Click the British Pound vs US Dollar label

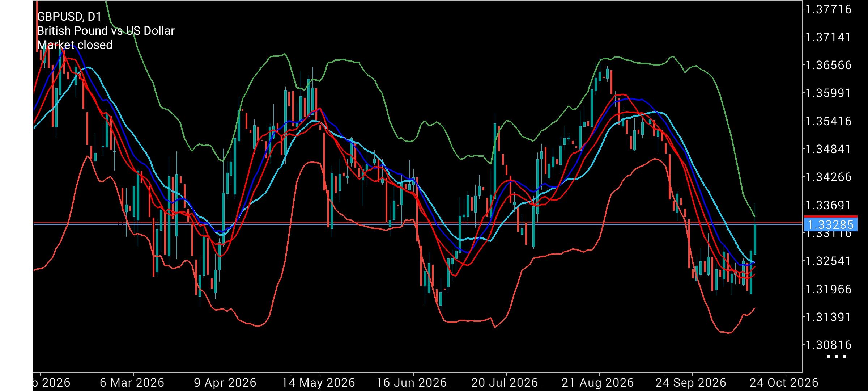click(106, 31)
